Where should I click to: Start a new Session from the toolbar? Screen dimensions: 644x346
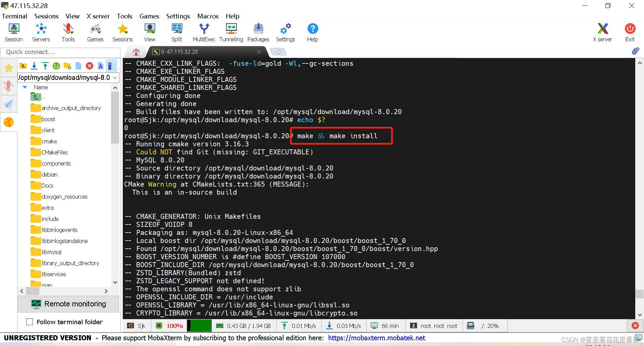tap(14, 33)
